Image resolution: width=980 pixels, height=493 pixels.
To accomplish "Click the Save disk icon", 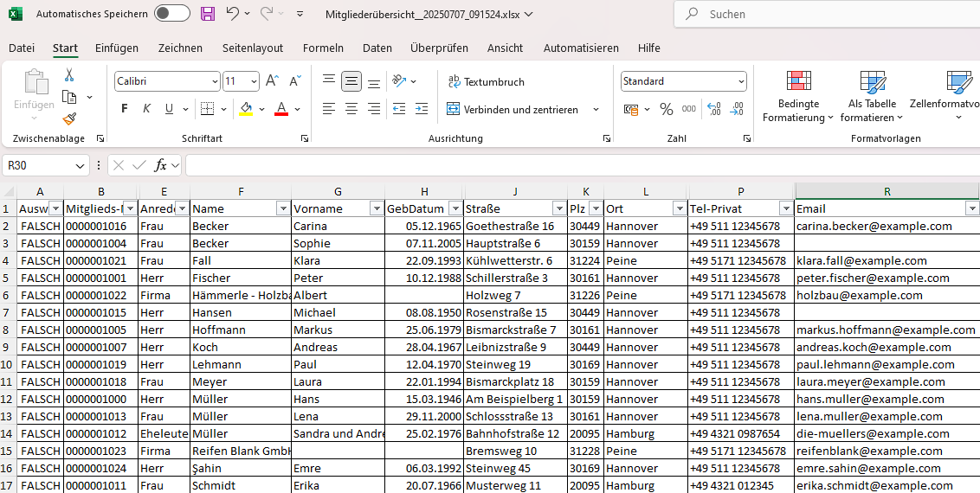I will pyautogui.click(x=208, y=14).
